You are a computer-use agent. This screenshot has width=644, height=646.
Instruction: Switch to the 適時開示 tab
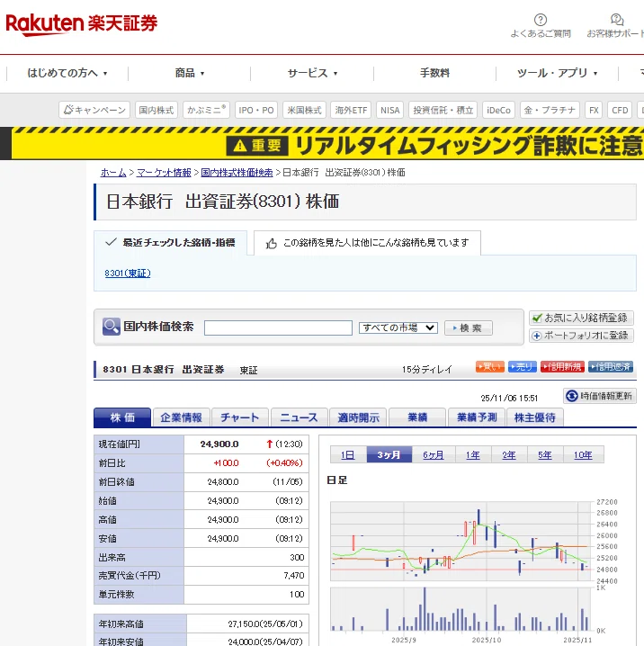tap(358, 417)
